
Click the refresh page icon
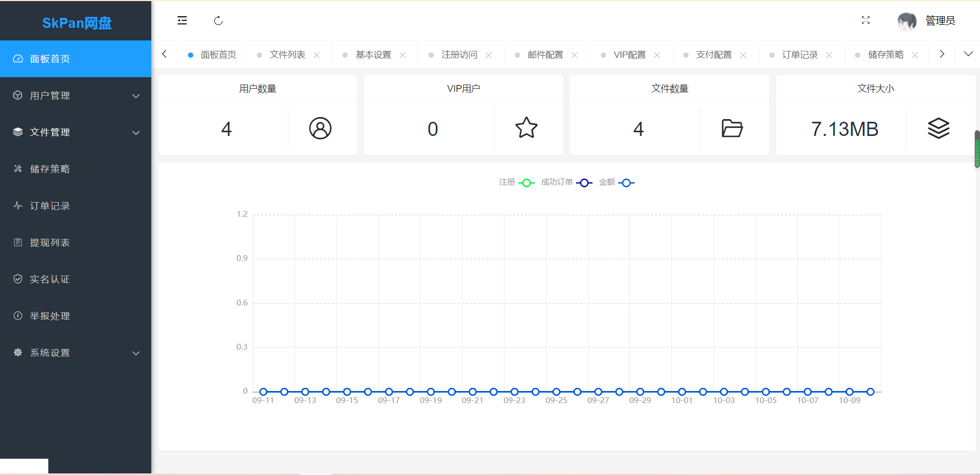click(218, 20)
